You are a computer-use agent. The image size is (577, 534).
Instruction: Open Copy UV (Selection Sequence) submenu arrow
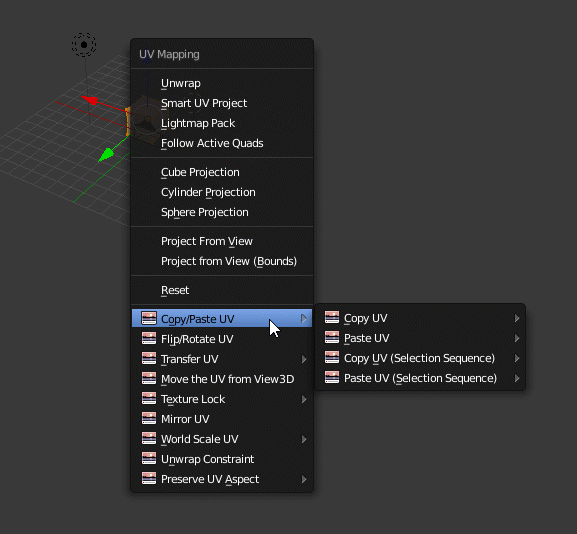point(517,358)
